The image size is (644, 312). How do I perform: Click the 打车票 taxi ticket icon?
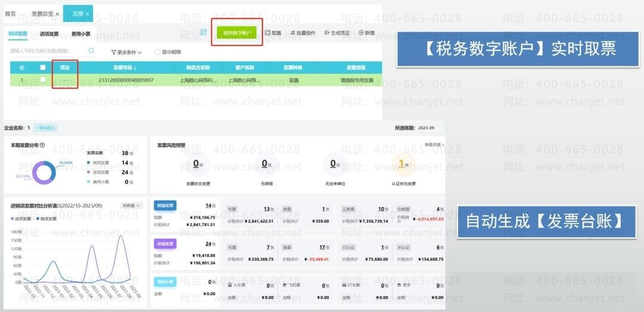point(345,285)
